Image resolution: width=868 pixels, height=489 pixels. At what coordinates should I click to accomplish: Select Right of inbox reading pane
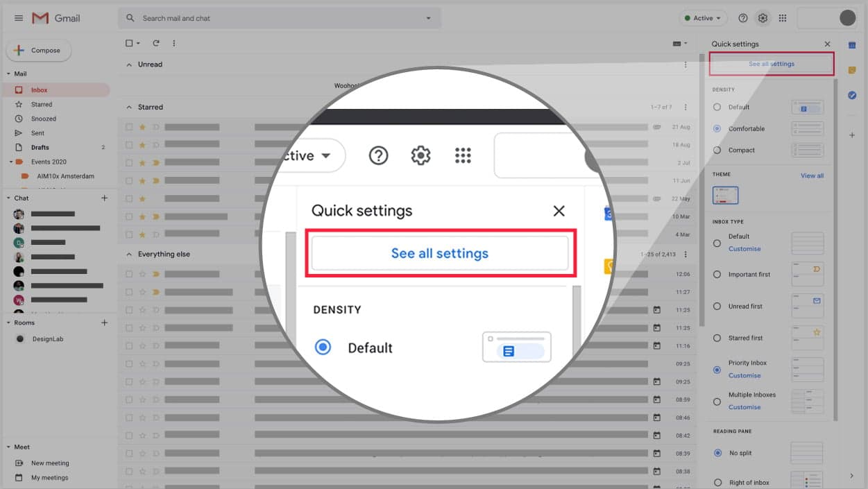[717, 483]
